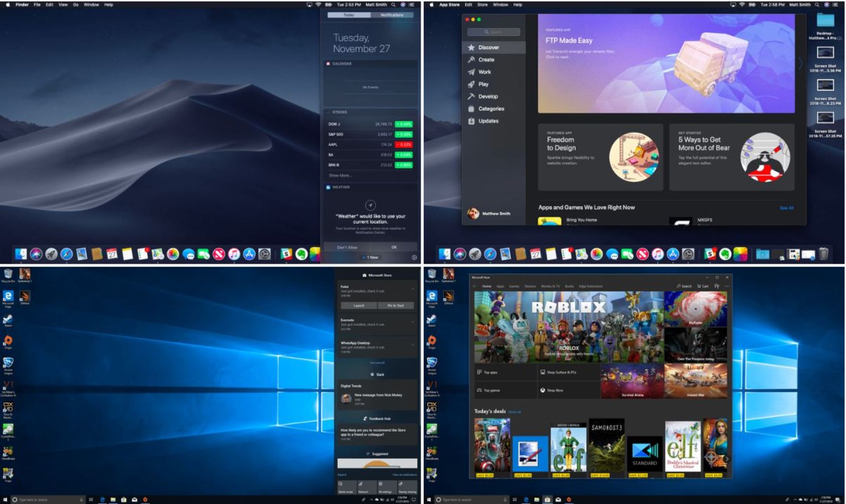Open the MyRadar tile in Microsoft Store

point(696,309)
